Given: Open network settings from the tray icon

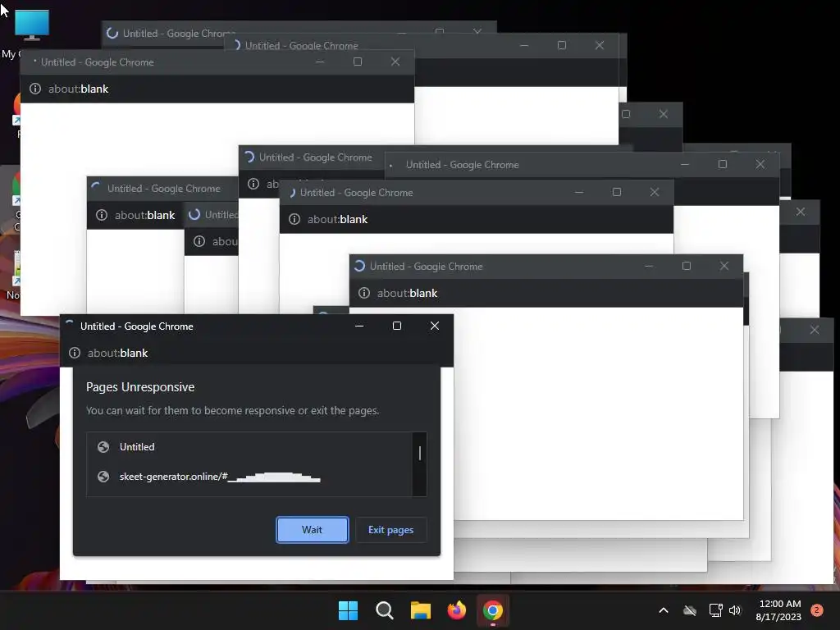Looking at the screenshot, I should (x=715, y=610).
